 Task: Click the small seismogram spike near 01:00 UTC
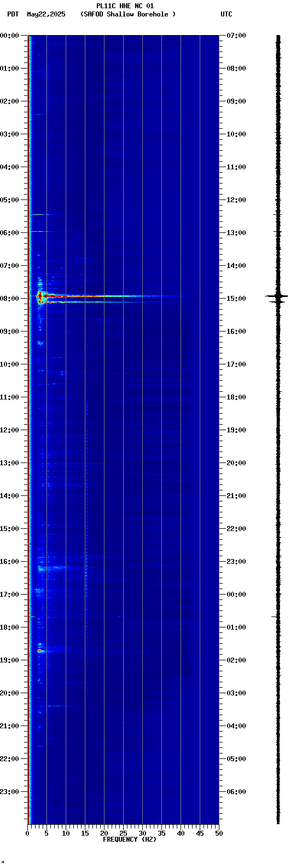pyautogui.click(x=275, y=616)
